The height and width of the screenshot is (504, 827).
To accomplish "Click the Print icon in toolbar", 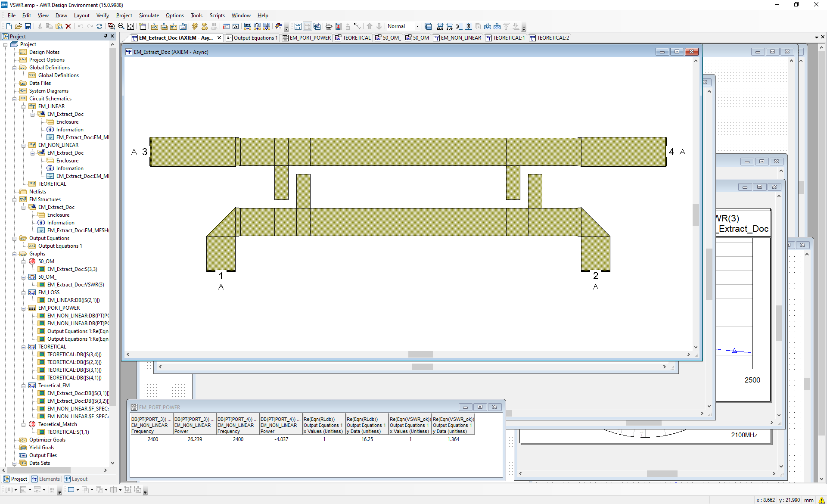I will pos(329,26).
